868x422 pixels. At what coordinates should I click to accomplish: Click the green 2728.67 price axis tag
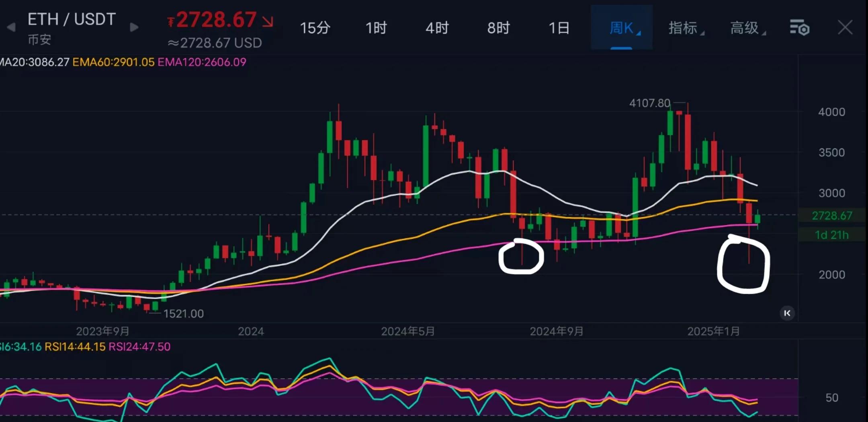(832, 215)
